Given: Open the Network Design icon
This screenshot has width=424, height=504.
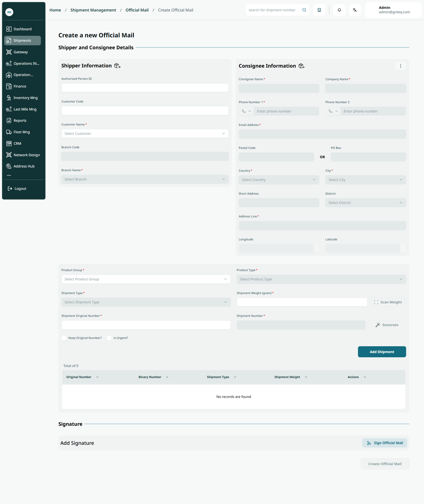Looking at the screenshot, I should click(x=9, y=155).
